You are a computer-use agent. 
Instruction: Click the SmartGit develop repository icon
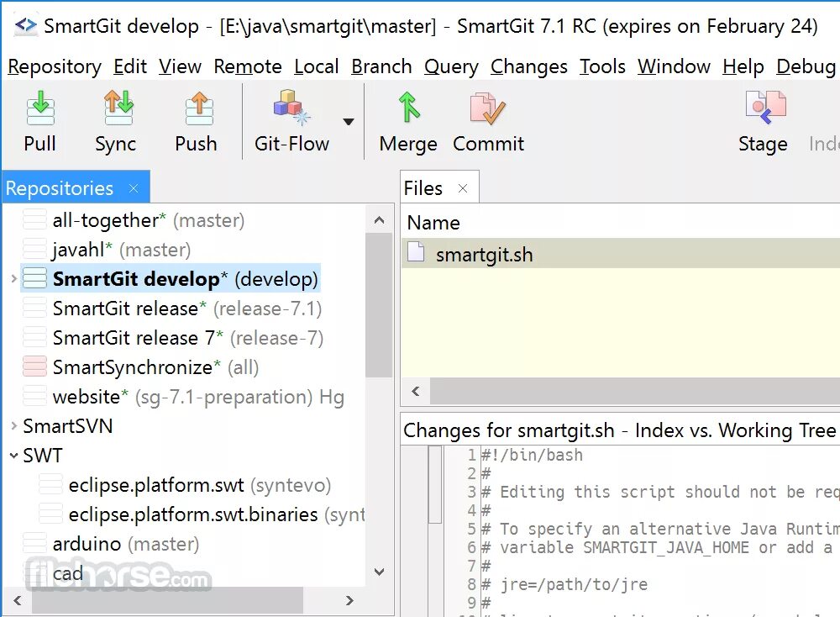coord(34,279)
